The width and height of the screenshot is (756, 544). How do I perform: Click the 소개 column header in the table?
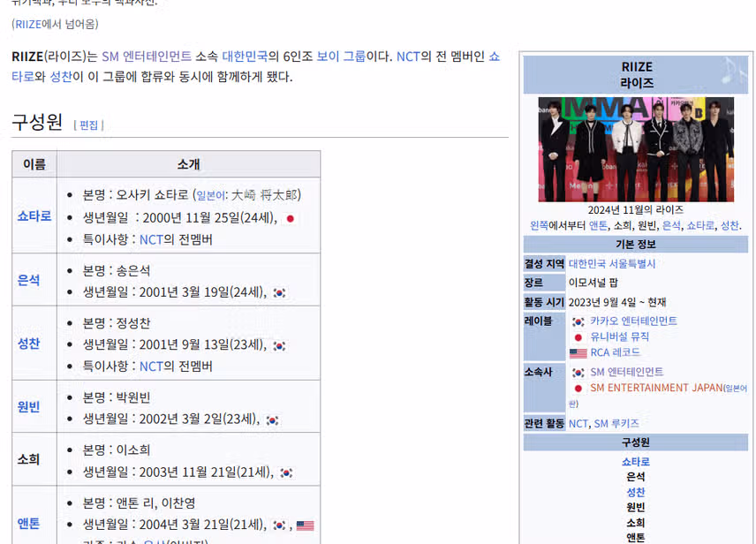click(x=188, y=164)
